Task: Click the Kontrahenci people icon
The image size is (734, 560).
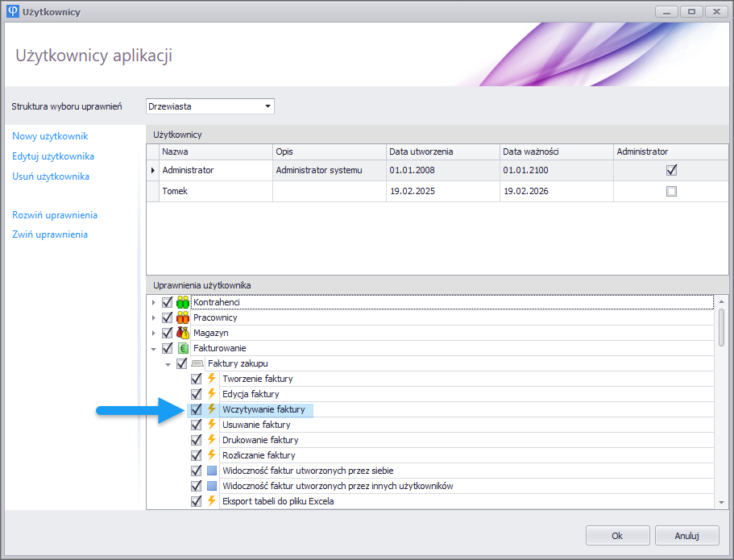Action: 183,302
